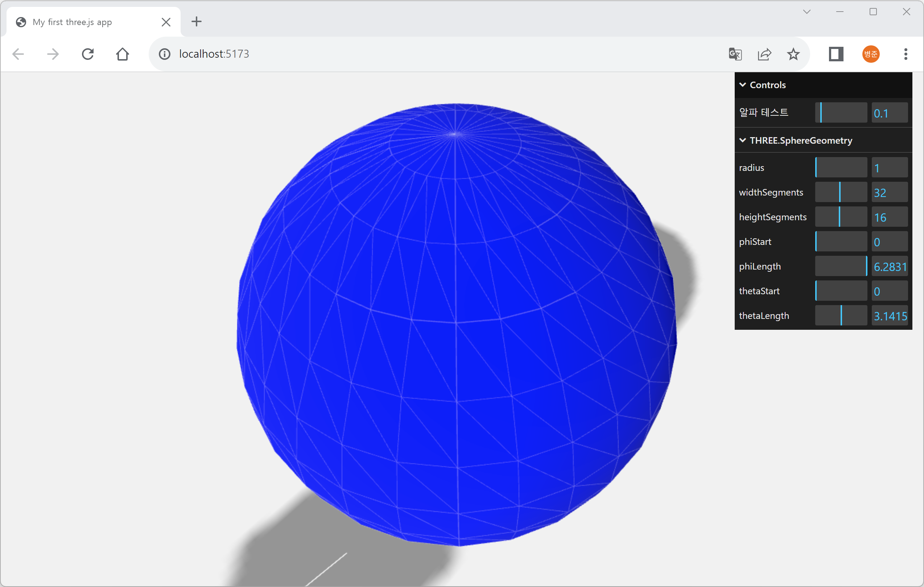Toggle the browser side panel
The width and height of the screenshot is (924, 587).
836,54
